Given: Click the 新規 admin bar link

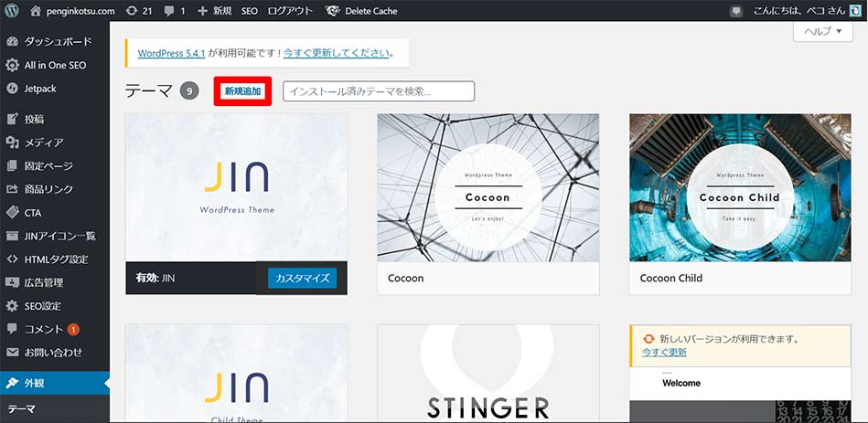Looking at the screenshot, I should pyautogui.click(x=222, y=10).
